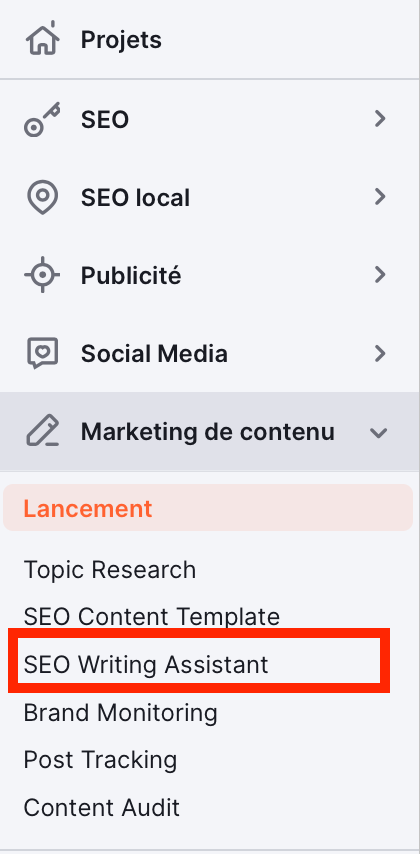Click the Publicité crosshair target icon
This screenshot has width=420, height=854.
coord(42,275)
